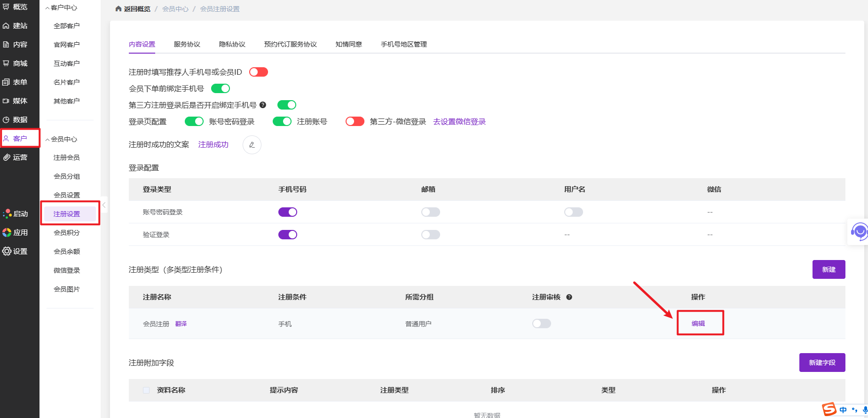Open 商城 cart icon in sidebar
The width and height of the screenshot is (868, 418).
(x=7, y=63)
